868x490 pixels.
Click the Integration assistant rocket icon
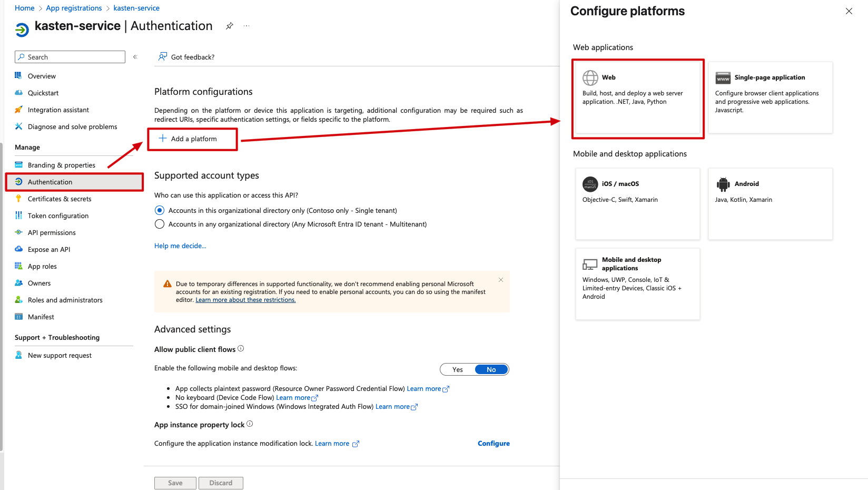tap(18, 110)
